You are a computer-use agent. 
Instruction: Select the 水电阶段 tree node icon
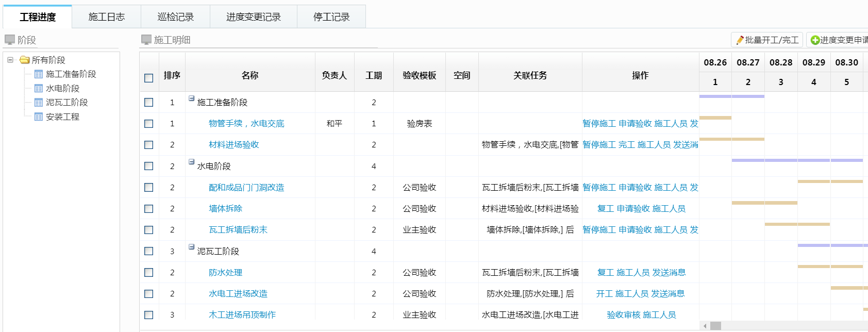[x=39, y=88]
